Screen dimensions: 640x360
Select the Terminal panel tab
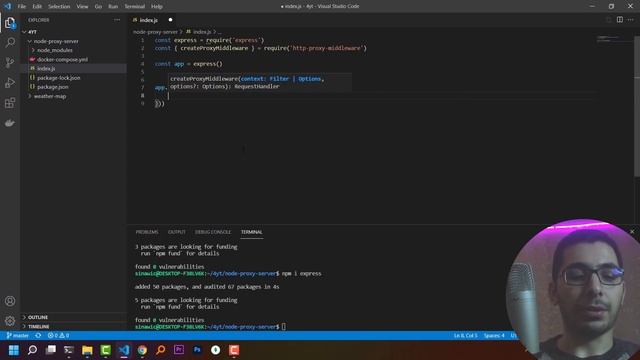click(251, 232)
